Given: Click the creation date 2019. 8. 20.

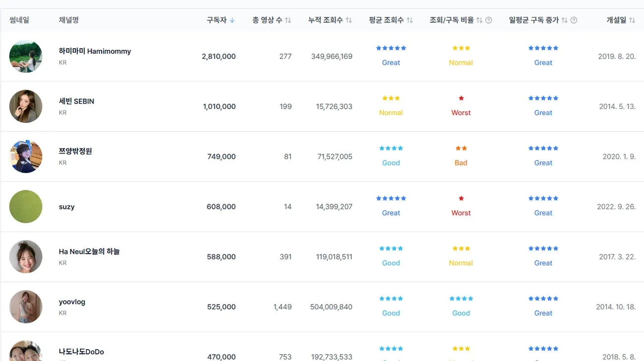Looking at the screenshot, I should point(617,57).
